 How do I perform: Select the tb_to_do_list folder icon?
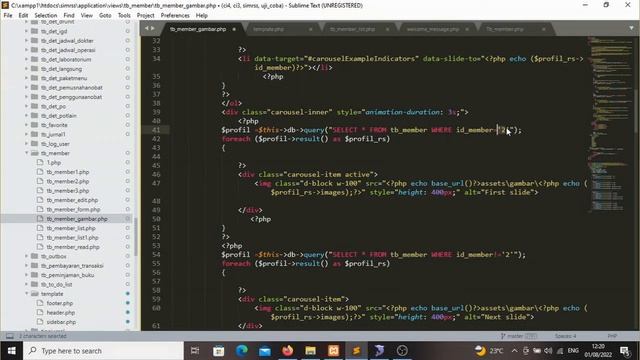[34, 284]
